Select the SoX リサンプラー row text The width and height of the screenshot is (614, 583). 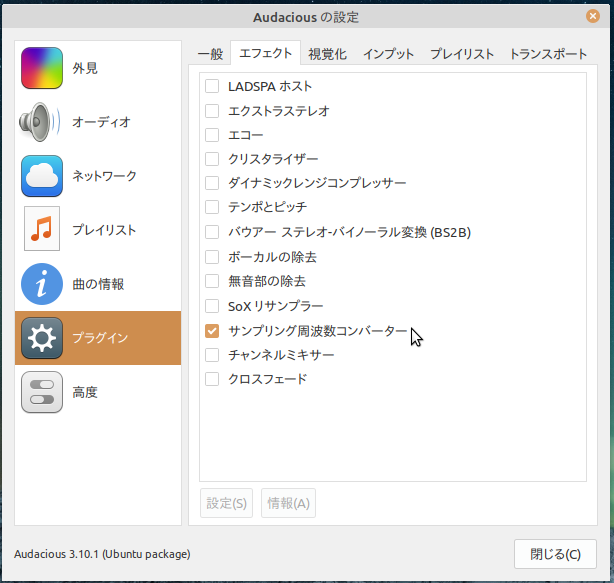(x=276, y=306)
